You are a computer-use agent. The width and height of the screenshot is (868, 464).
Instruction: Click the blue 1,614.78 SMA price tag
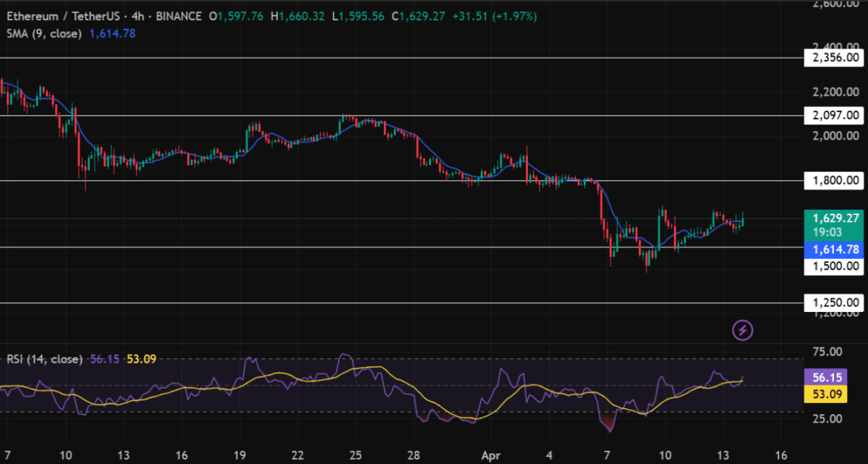tap(834, 250)
